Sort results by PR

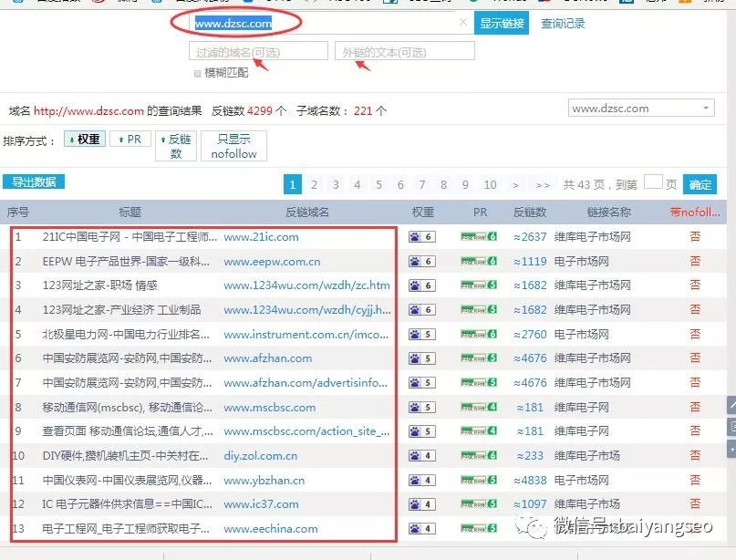point(130,139)
